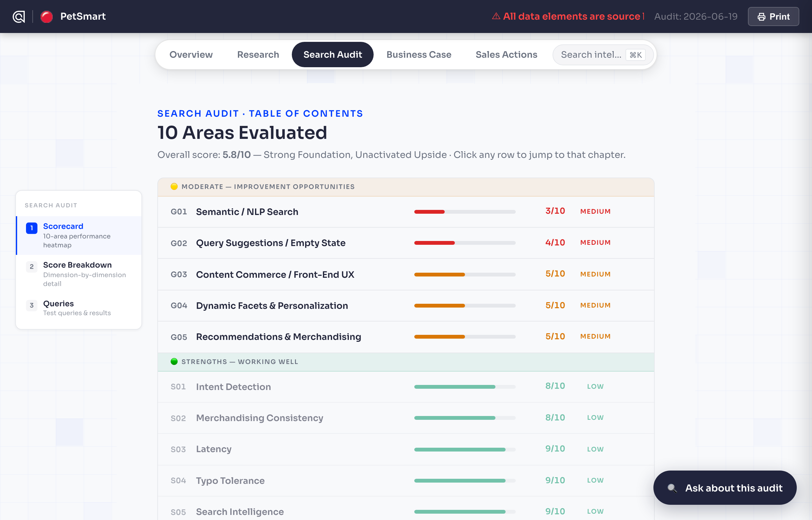The width and height of the screenshot is (812, 520).
Task: Open the Overview tab
Action: pyautogui.click(x=191, y=54)
